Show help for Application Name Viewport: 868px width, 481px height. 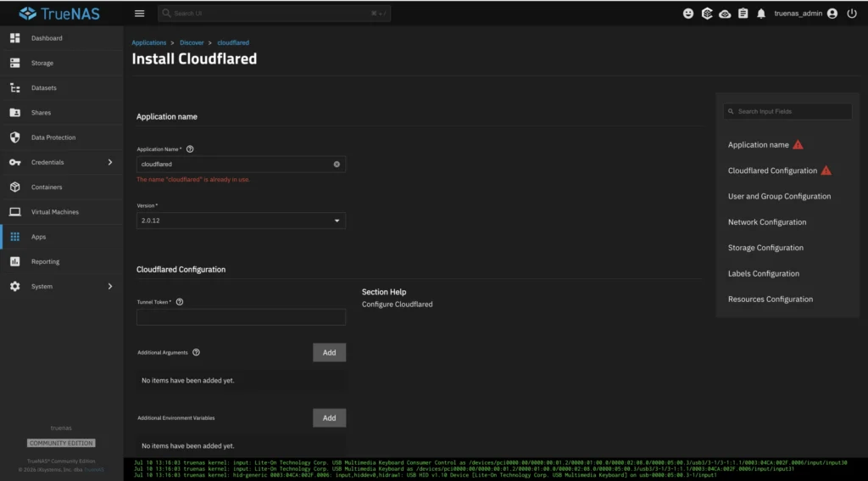190,149
